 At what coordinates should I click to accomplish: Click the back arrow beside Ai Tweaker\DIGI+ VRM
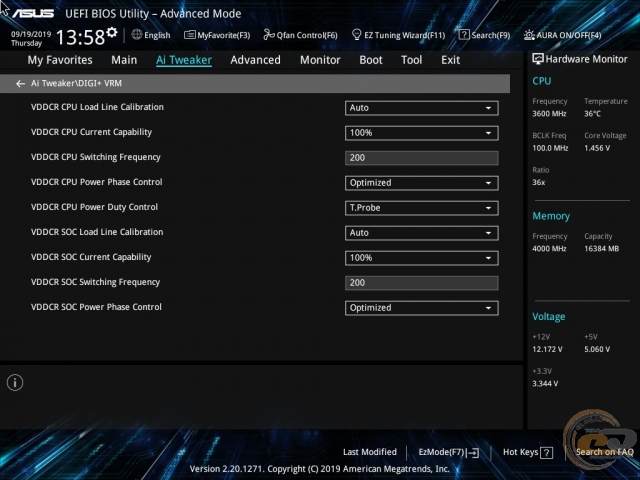tap(20, 84)
